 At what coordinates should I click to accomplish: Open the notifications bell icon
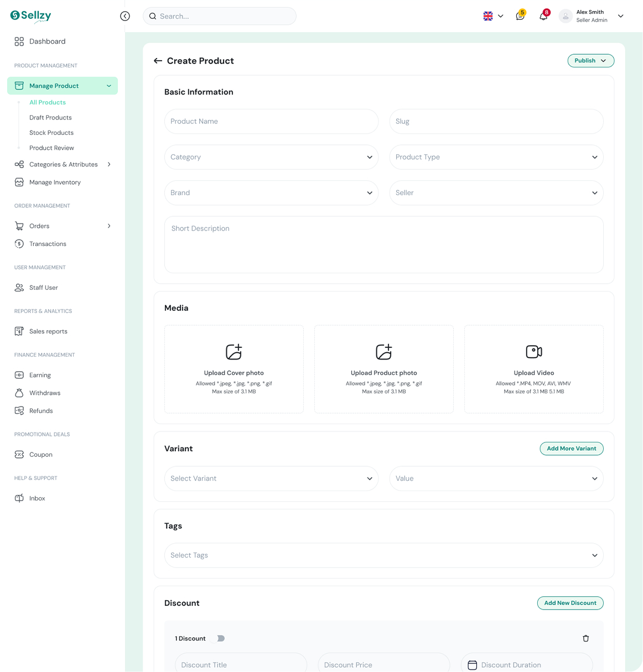tap(543, 15)
